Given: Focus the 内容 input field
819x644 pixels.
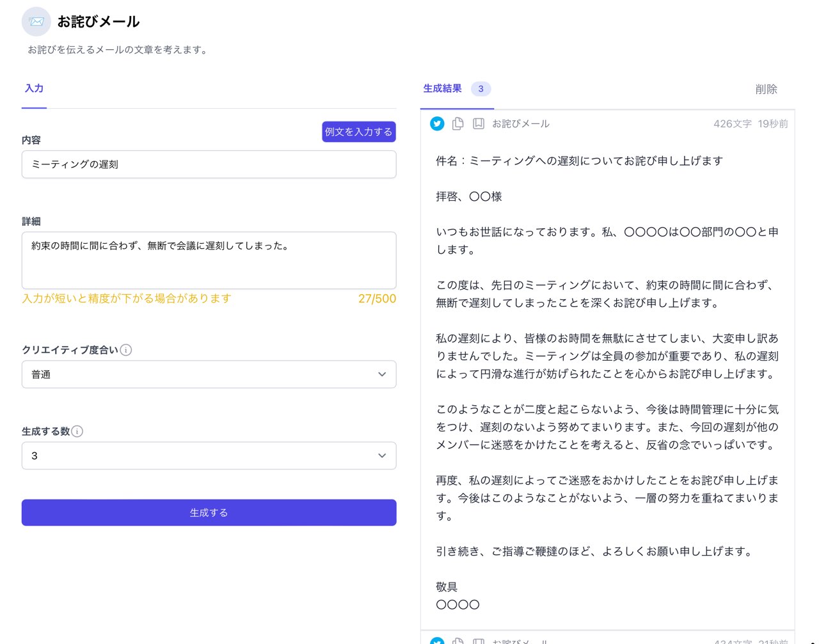Looking at the screenshot, I should pyautogui.click(x=209, y=164).
